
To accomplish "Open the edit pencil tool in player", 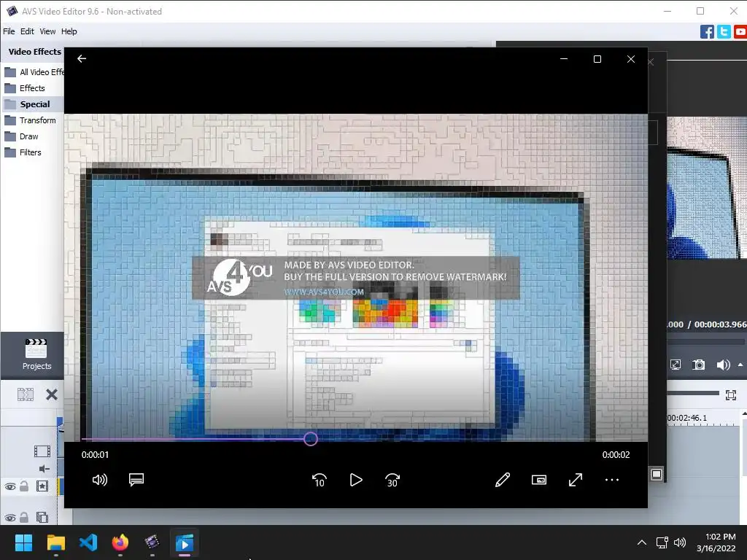I will pos(503,480).
